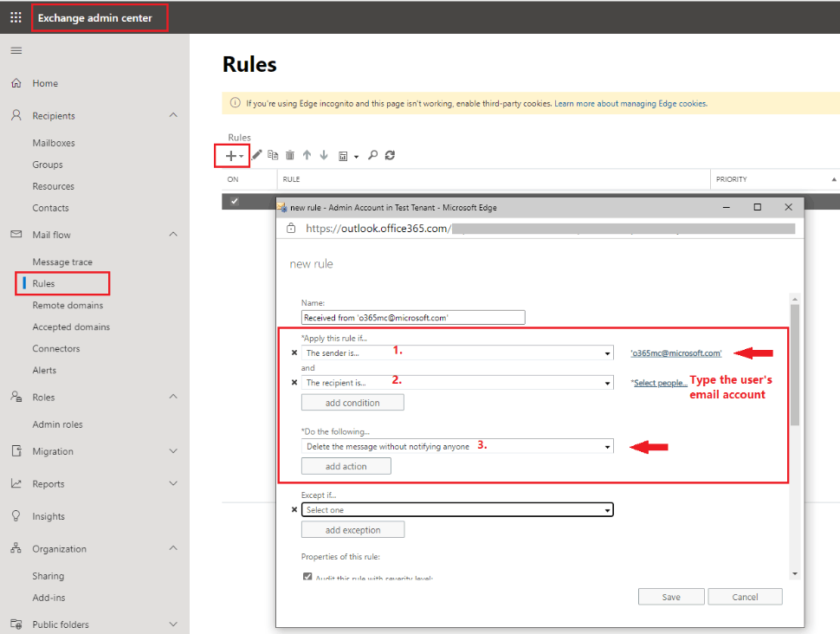Collapse the Recipients section chevron
Screen dimensions: 840x634
(173, 115)
